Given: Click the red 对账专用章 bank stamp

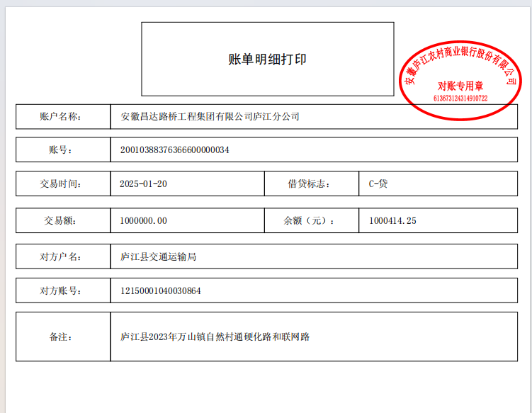Looking at the screenshot, I should 460,79.
